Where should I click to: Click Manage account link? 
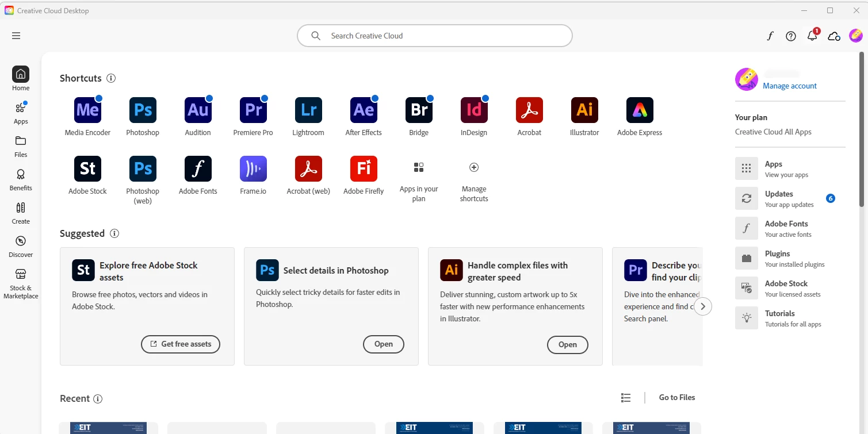click(790, 86)
